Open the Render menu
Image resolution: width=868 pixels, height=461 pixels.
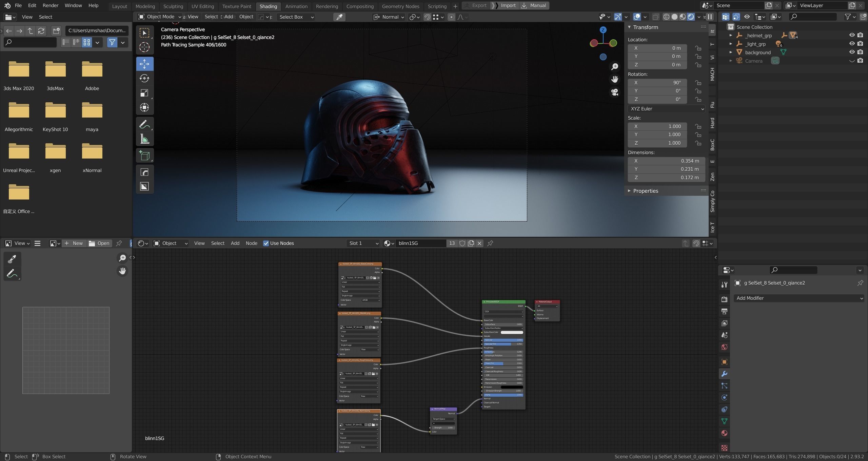click(51, 5)
